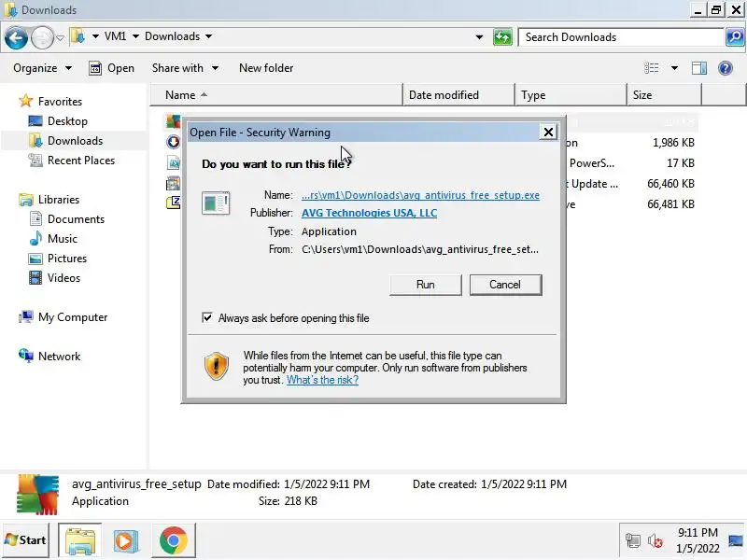Click the What's the risk? link

coord(322,380)
